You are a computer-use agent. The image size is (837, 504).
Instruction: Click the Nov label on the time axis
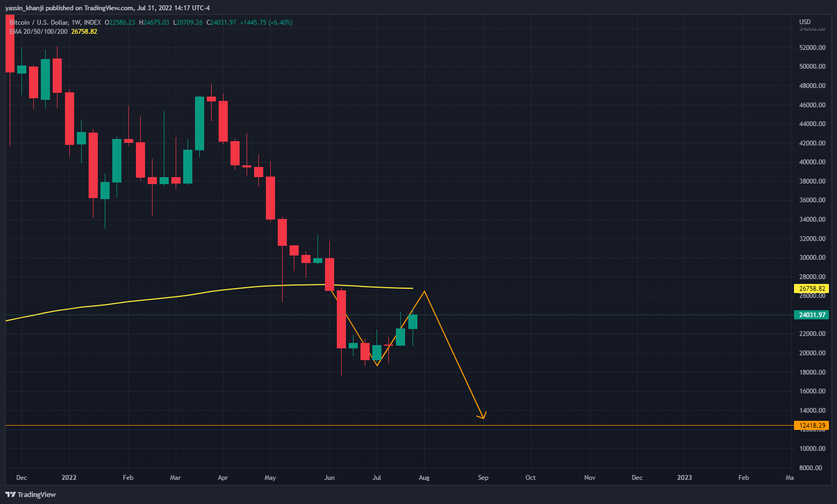(590, 478)
